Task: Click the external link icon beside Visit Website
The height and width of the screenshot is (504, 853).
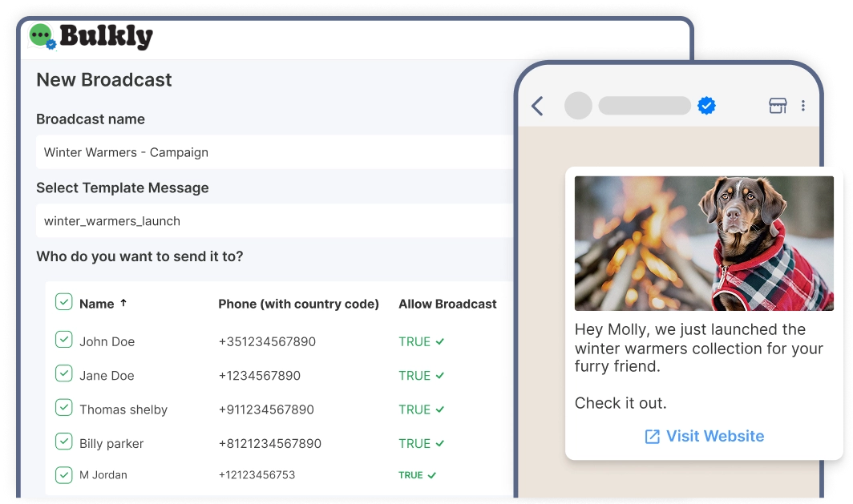Action: point(653,437)
